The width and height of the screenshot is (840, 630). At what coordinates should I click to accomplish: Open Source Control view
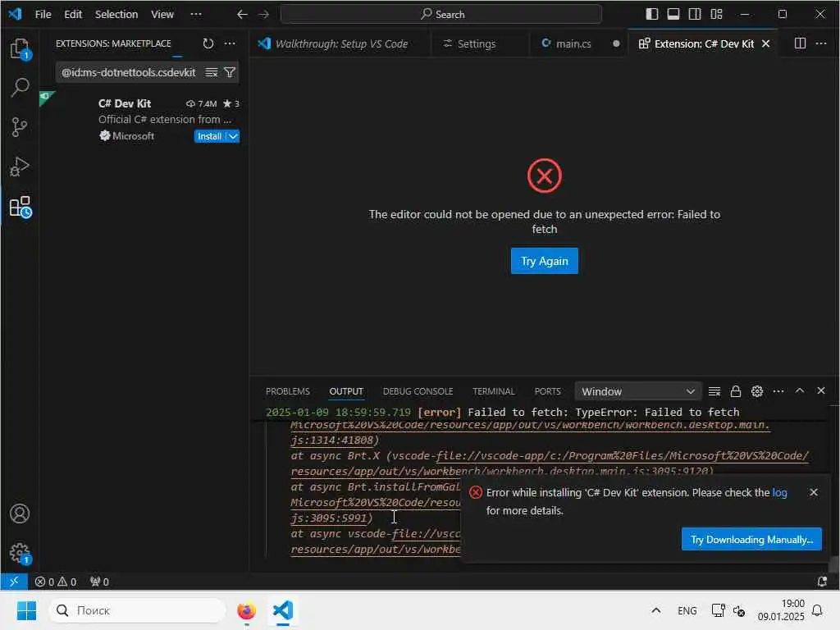20,127
